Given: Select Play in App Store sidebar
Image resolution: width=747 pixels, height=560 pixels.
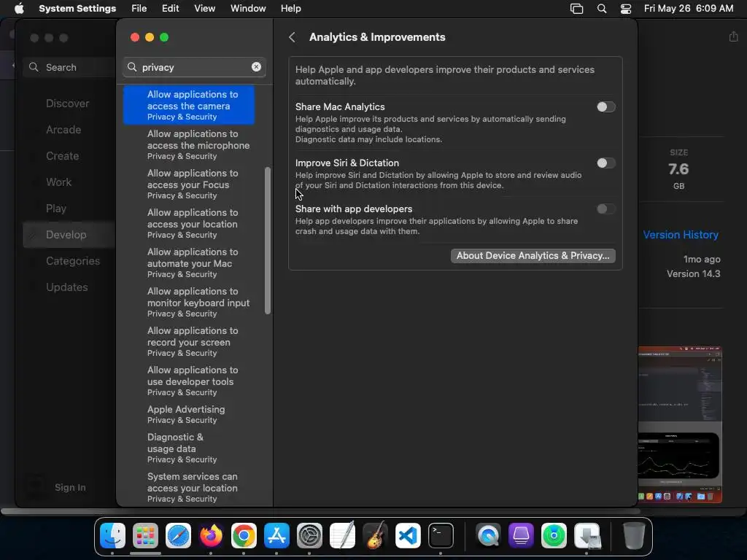Looking at the screenshot, I should coord(55,208).
